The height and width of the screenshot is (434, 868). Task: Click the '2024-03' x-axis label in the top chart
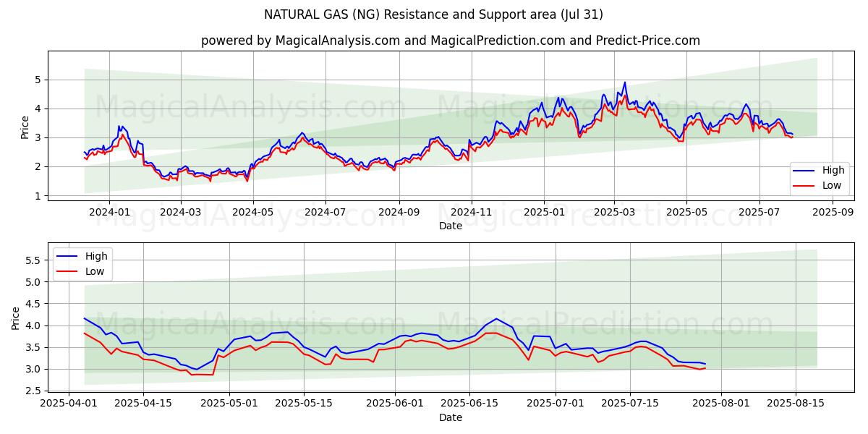180,213
